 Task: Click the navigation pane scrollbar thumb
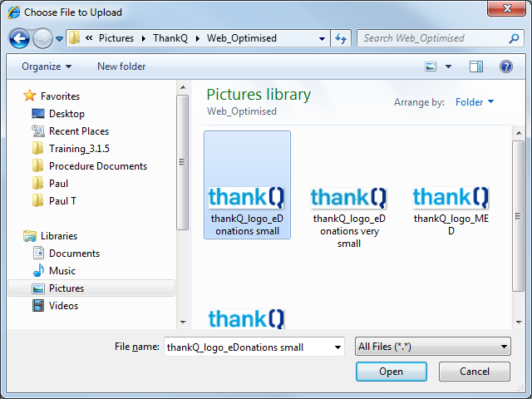tap(183, 163)
